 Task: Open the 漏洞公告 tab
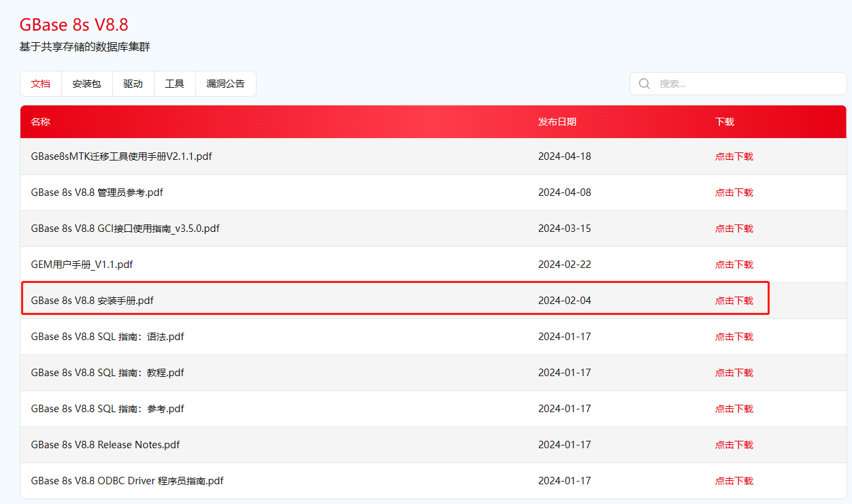point(226,84)
